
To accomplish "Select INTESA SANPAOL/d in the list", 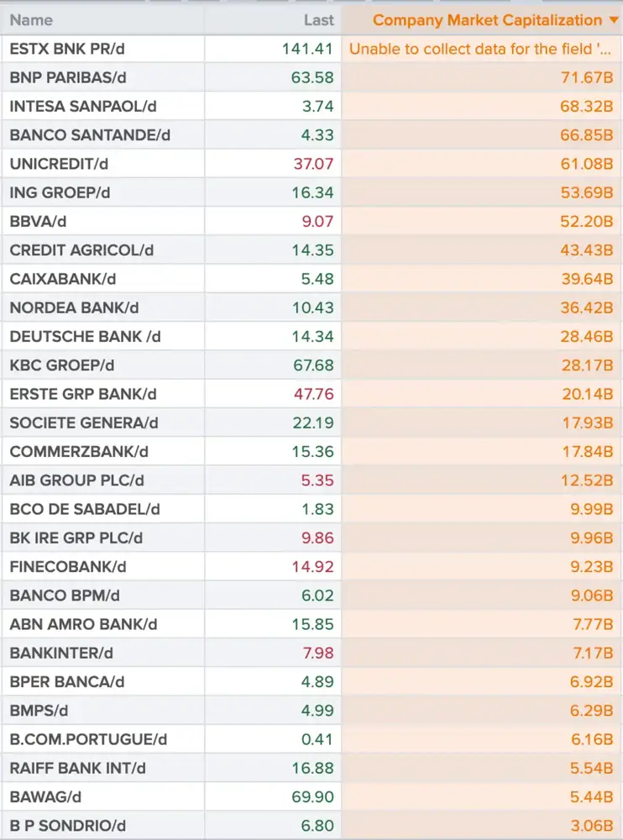I will pyautogui.click(x=83, y=107).
